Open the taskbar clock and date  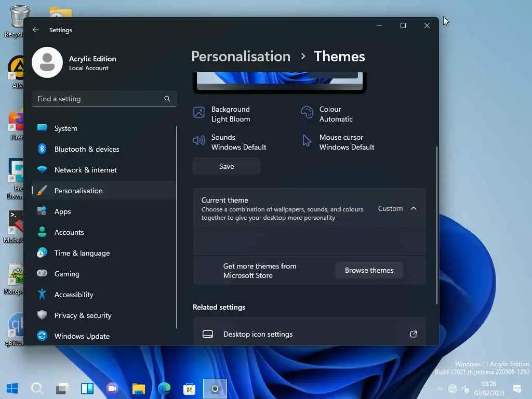pos(489,389)
